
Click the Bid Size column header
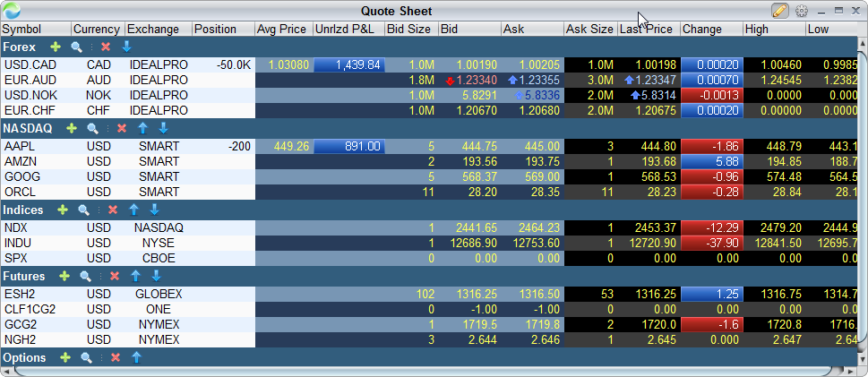pos(412,30)
